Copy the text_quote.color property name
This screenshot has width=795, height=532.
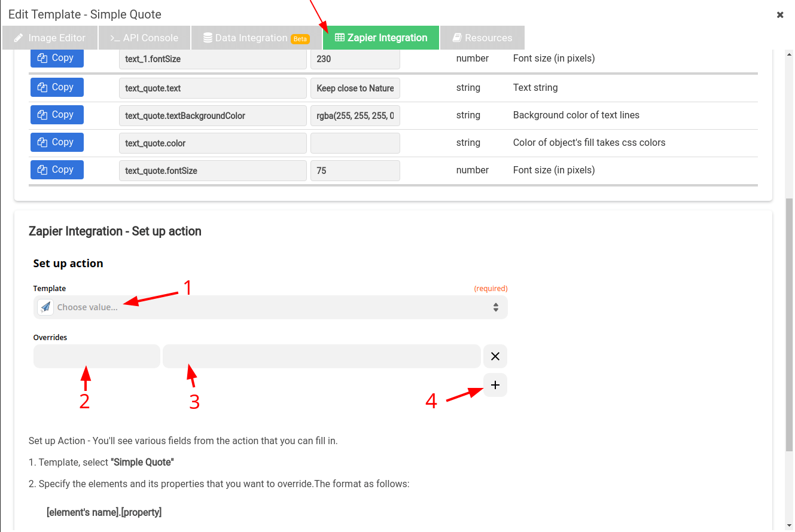pyautogui.click(x=57, y=142)
